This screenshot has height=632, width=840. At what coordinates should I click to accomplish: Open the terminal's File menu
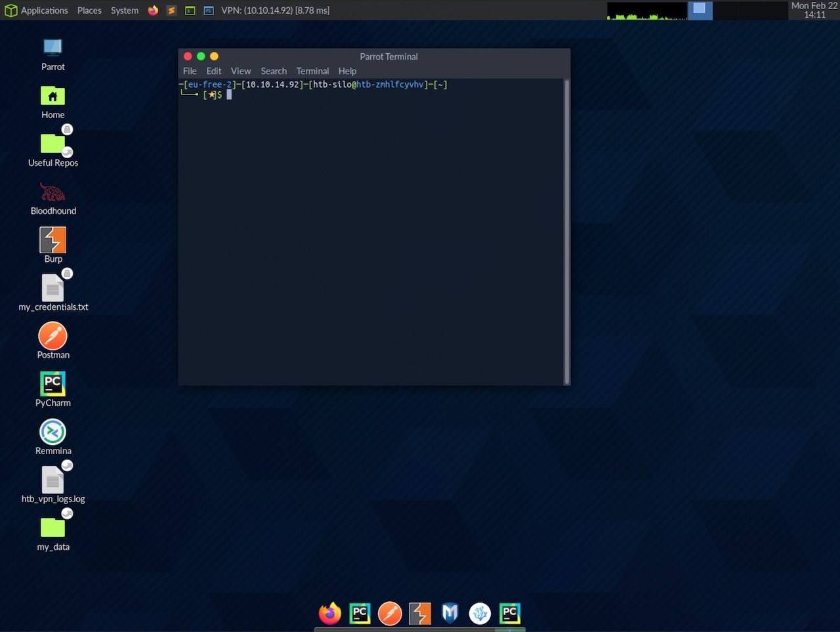click(x=190, y=71)
